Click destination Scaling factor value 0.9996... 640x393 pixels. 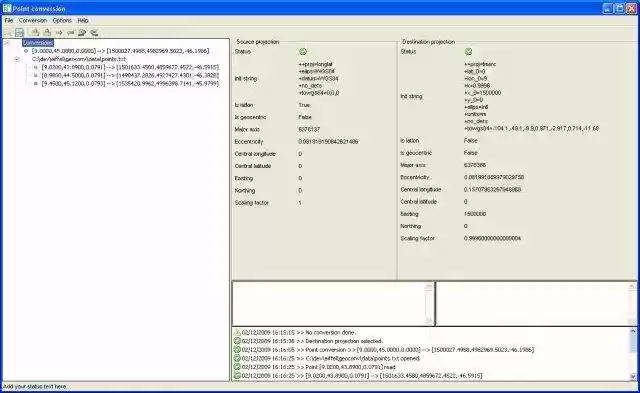493,238
